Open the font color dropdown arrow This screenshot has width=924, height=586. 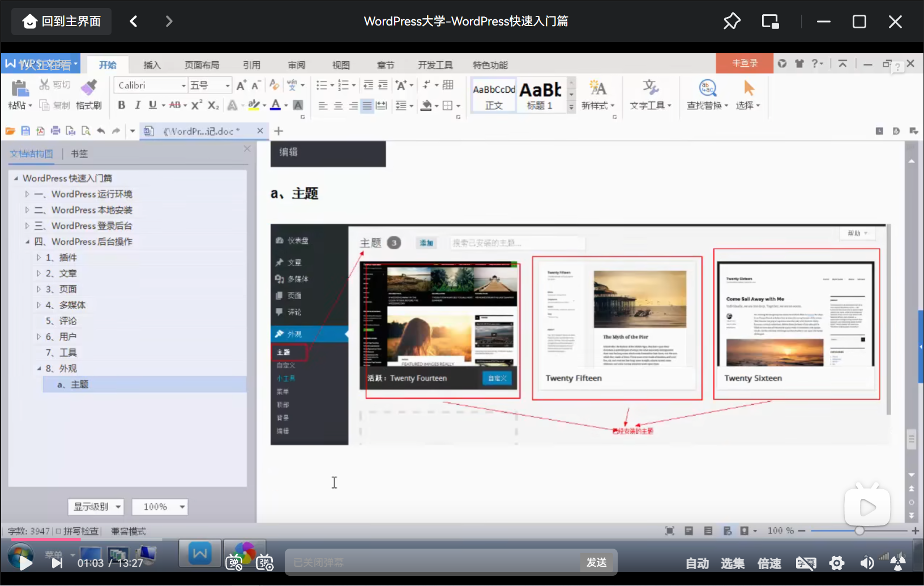click(286, 106)
